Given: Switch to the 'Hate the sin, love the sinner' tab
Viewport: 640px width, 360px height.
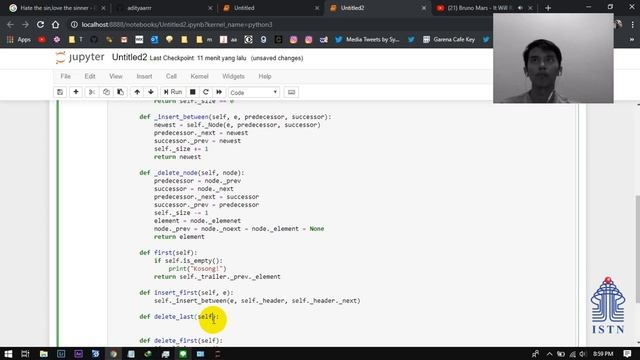Looking at the screenshot, I should pos(57,8).
